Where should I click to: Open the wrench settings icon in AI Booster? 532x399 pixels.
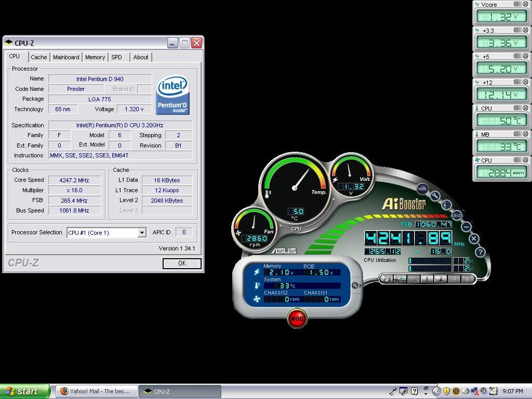(x=435, y=196)
